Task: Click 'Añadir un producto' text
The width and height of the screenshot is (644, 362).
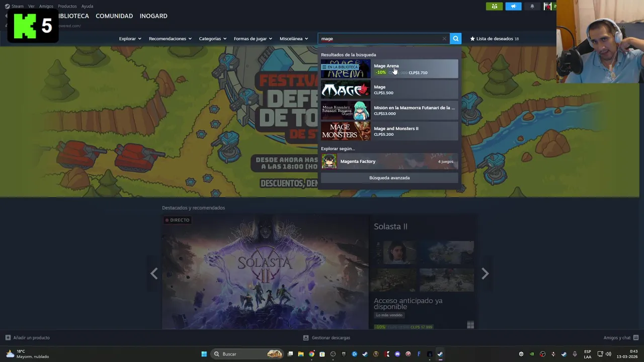Action: pos(31,338)
